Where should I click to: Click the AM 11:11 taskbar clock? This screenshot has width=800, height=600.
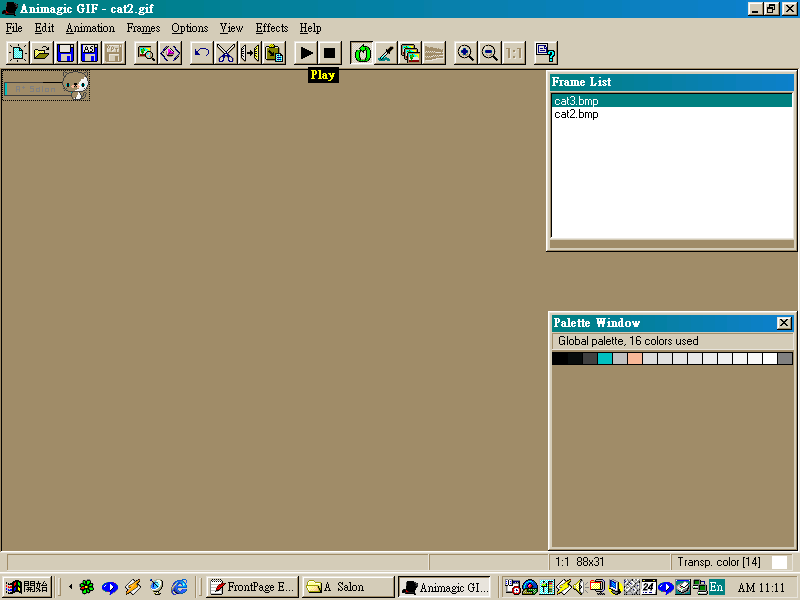tap(761, 587)
